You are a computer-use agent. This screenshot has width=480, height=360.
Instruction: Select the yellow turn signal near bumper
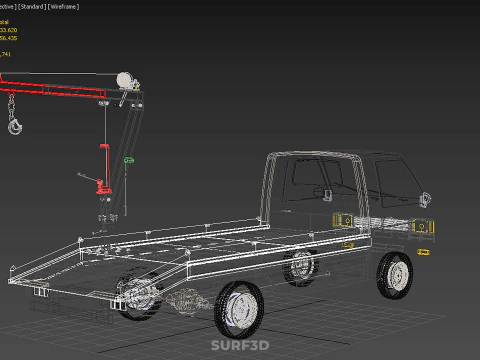coord(423,252)
